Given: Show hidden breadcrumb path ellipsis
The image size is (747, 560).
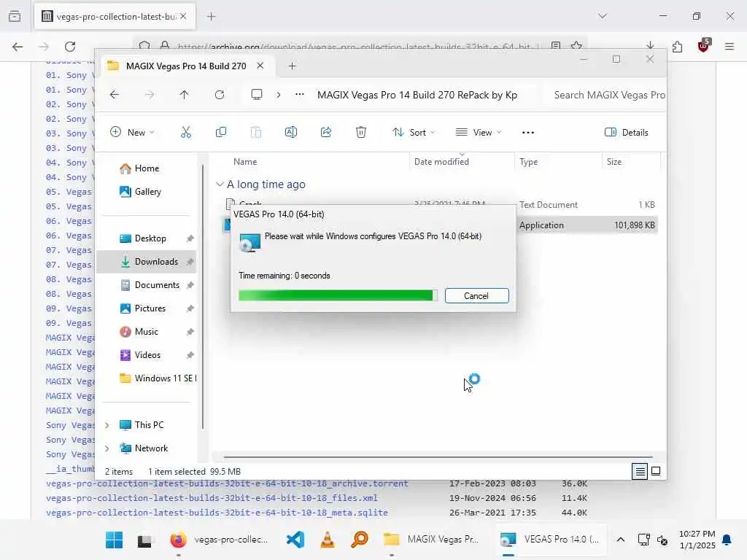Looking at the screenshot, I should 299,95.
